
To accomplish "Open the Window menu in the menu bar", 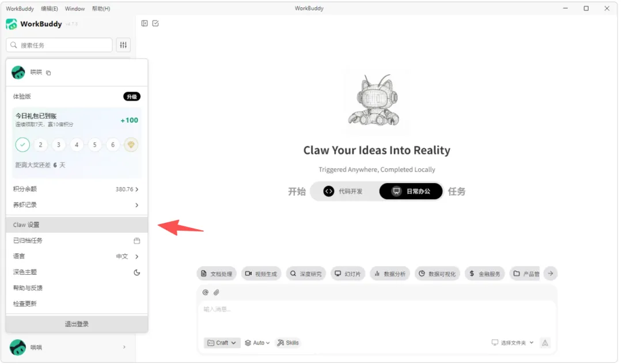I will click(75, 9).
